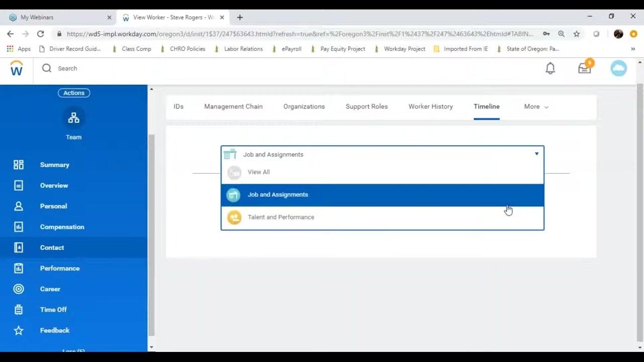Image resolution: width=644 pixels, height=362 pixels.
Task: Close the My Webinars browser tab
Action: coord(109,17)
